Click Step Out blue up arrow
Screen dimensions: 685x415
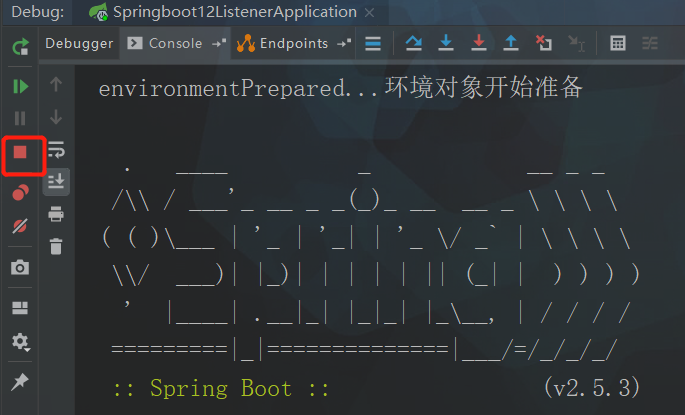(511, 43)
